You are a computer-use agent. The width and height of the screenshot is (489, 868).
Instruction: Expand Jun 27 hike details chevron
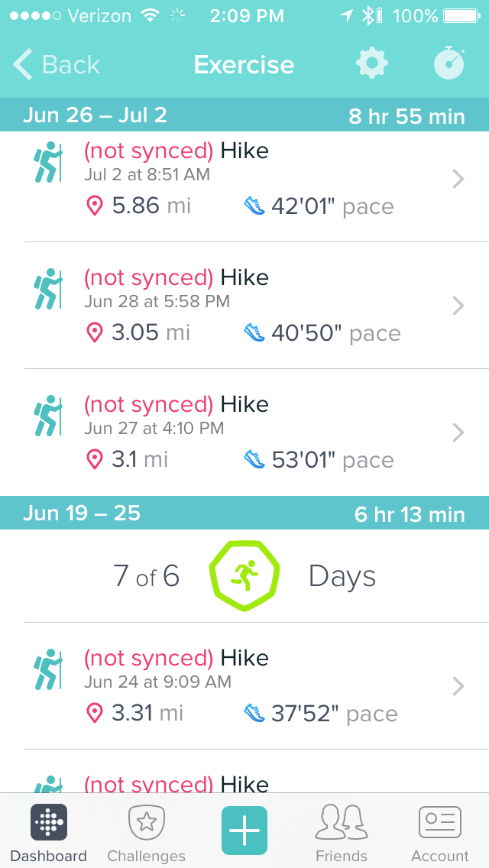(x=458, y=432)
